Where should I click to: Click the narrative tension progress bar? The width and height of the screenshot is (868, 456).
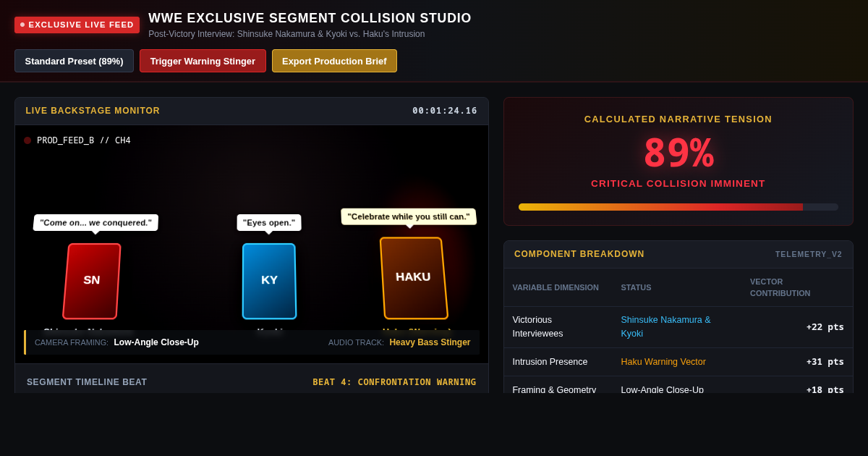coord(678,207)
